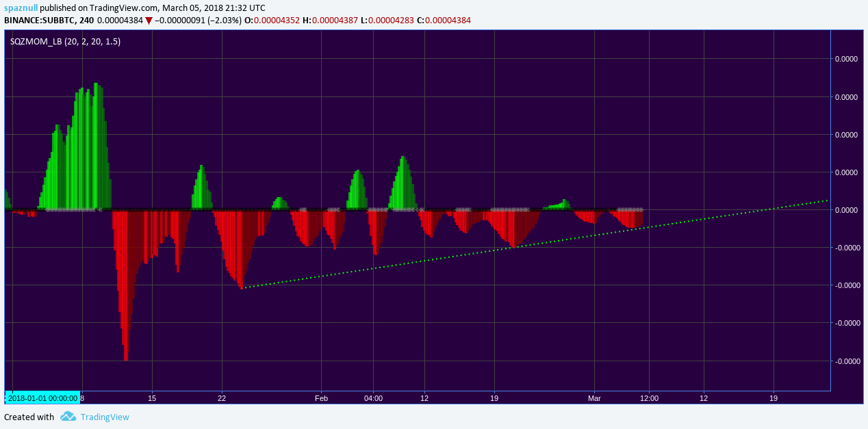Click the 04:00 label on the time axis
This screenshot has width=868, height=429.
(x=373, y=398)
